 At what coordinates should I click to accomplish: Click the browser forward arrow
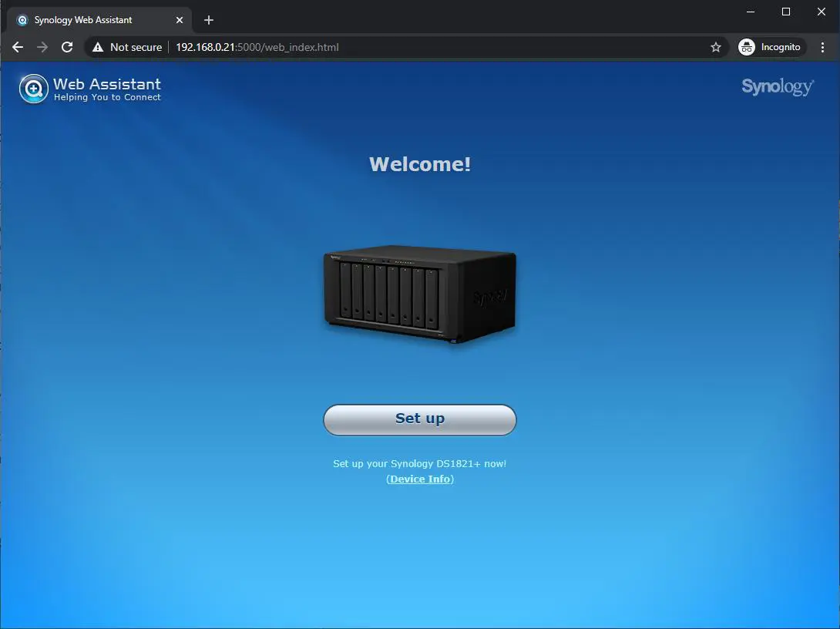(x=42, y=47)
